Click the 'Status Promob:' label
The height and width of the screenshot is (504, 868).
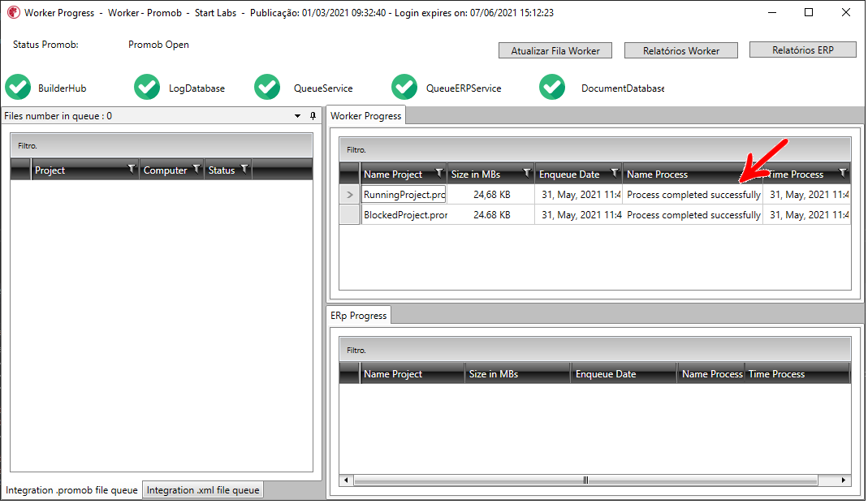45,45
